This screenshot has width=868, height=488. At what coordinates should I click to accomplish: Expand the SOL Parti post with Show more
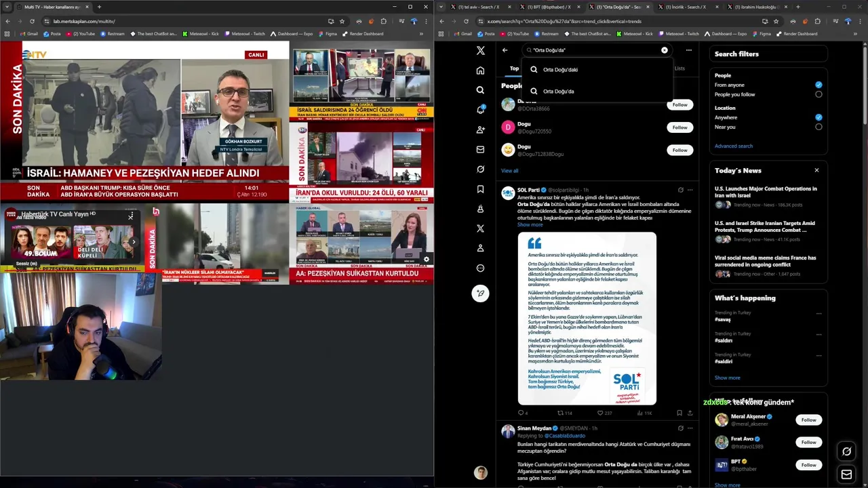[530, 224]
